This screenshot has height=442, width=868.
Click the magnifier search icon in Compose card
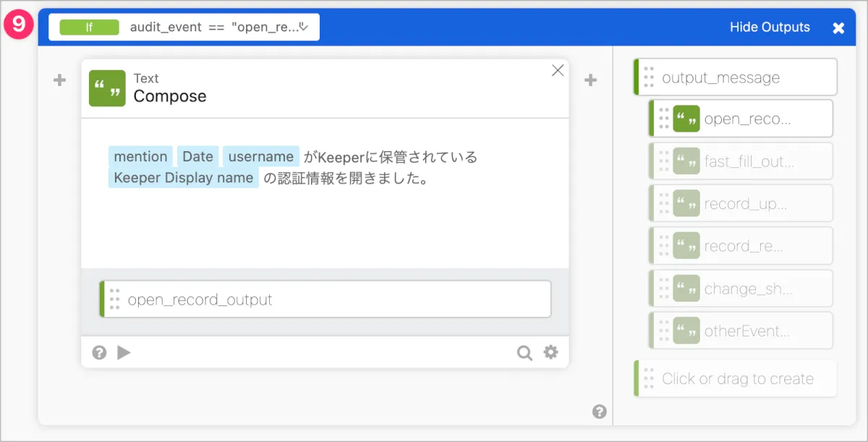coord(524,352)
